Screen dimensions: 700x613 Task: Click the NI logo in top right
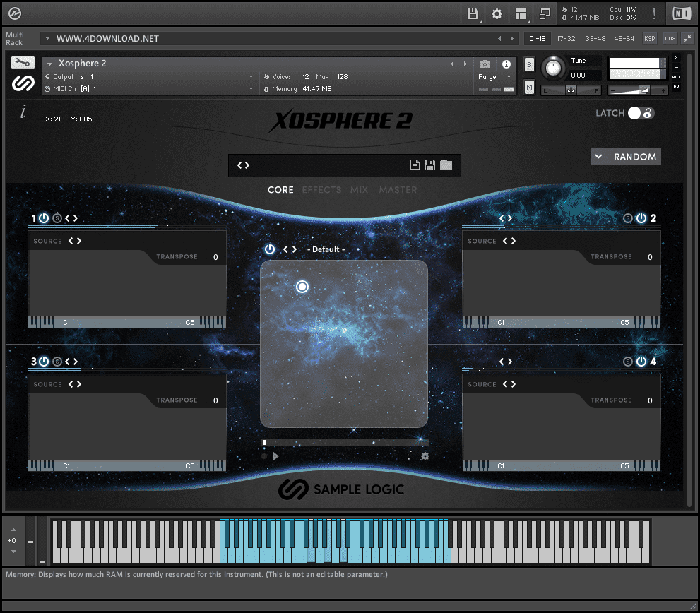pyautogui.click(x=682, y=14)
